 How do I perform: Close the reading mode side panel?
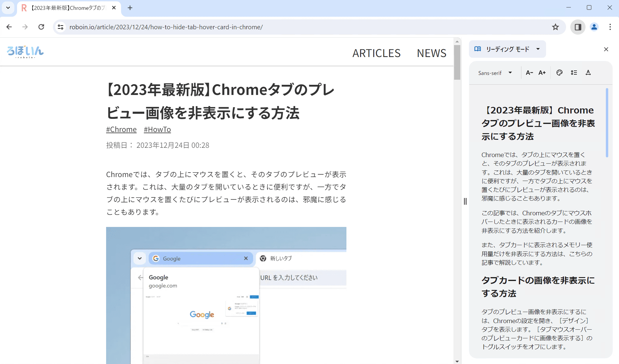point(606,49)
